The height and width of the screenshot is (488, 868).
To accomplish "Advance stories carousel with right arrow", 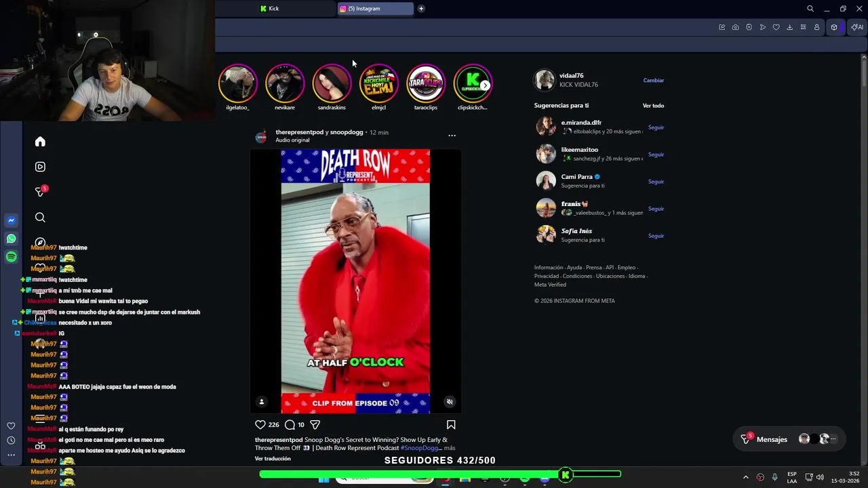I will click(x=485, y=85).
